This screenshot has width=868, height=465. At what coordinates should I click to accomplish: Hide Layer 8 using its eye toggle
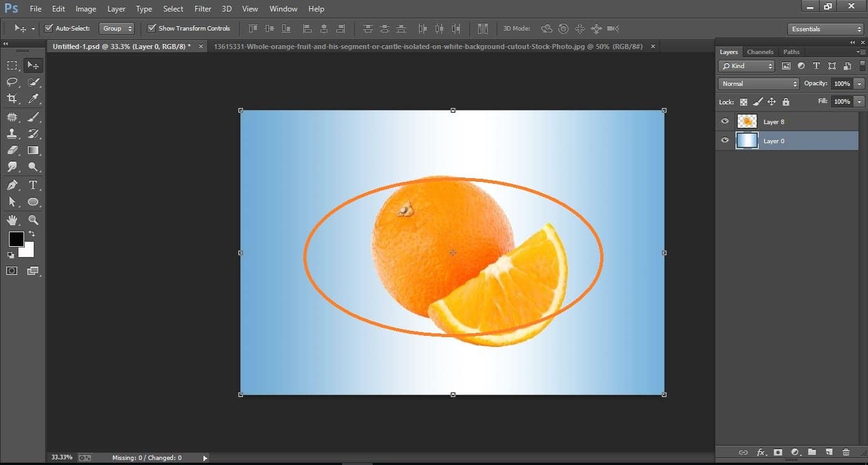pyautogui.click(x=724, y=121)
